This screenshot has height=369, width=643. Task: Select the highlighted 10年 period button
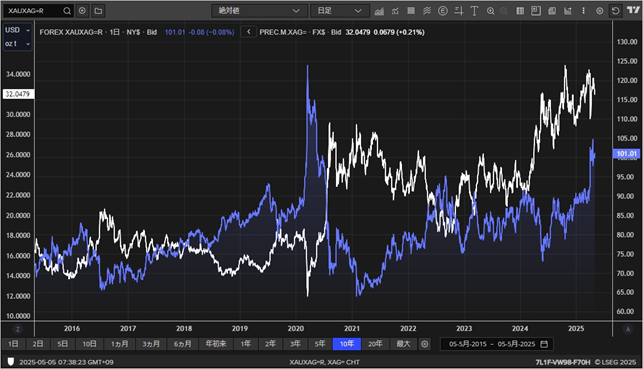coord(347,344)
